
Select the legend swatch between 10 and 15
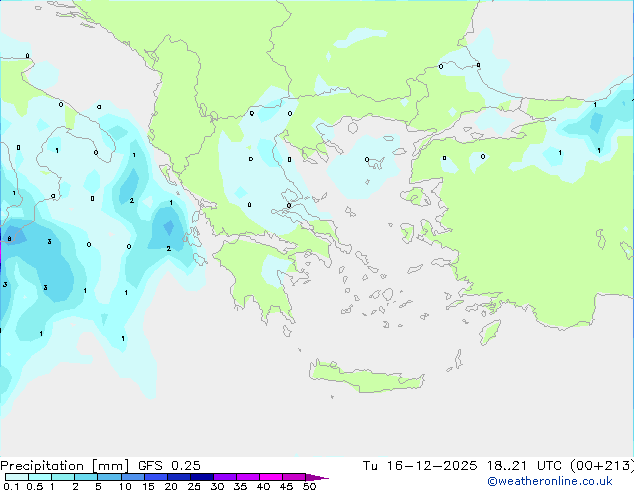pyautogui.click(x=132, y=477)
